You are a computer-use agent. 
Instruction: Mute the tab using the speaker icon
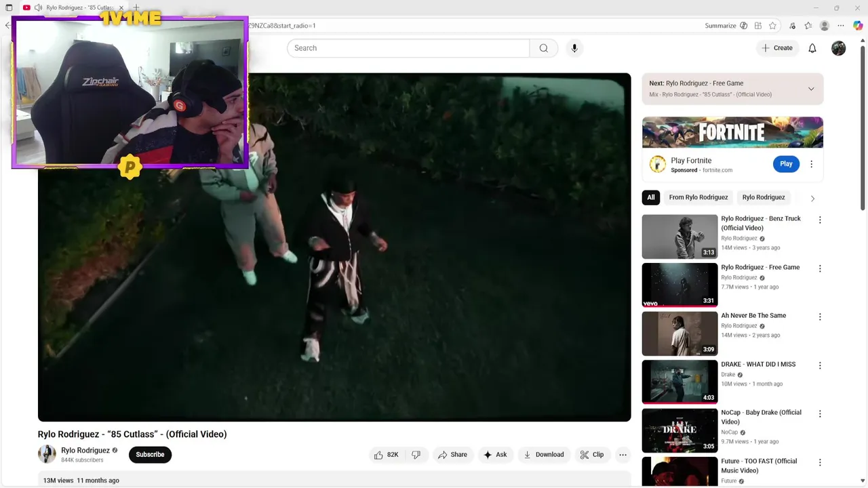tap(38, 7)
